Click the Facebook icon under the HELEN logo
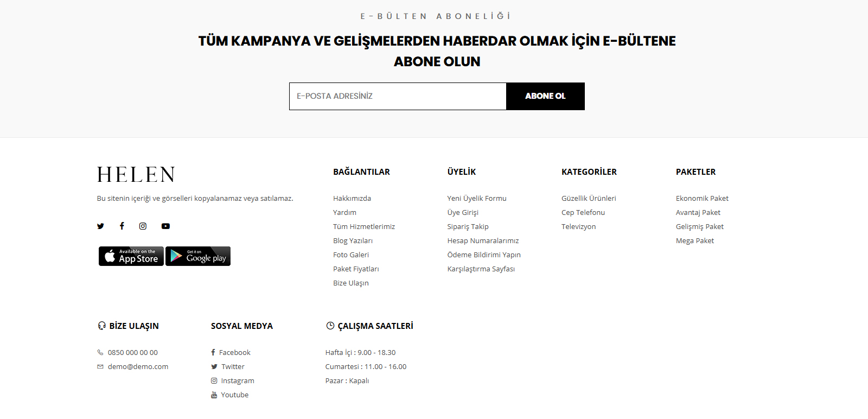Viewport: 868px width, 419px height. click(122, 226)
